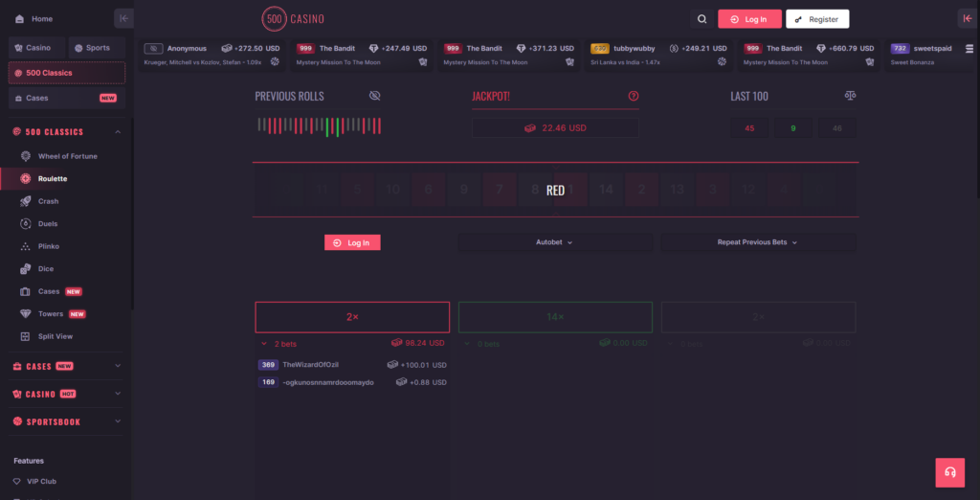
Task: Open the Jackpot help question mark
Action: coord(634,96)
